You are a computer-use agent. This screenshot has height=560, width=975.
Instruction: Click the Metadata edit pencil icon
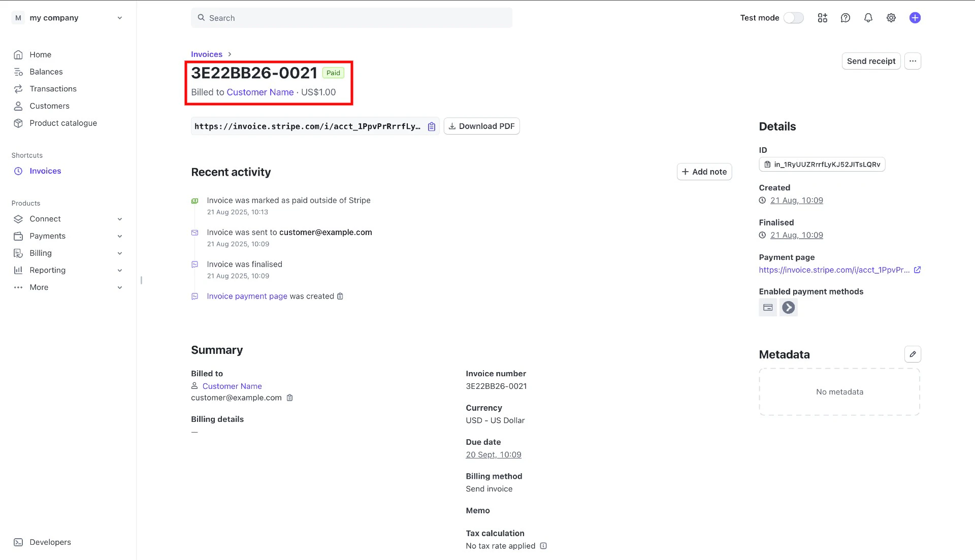(x=912, y=354)
